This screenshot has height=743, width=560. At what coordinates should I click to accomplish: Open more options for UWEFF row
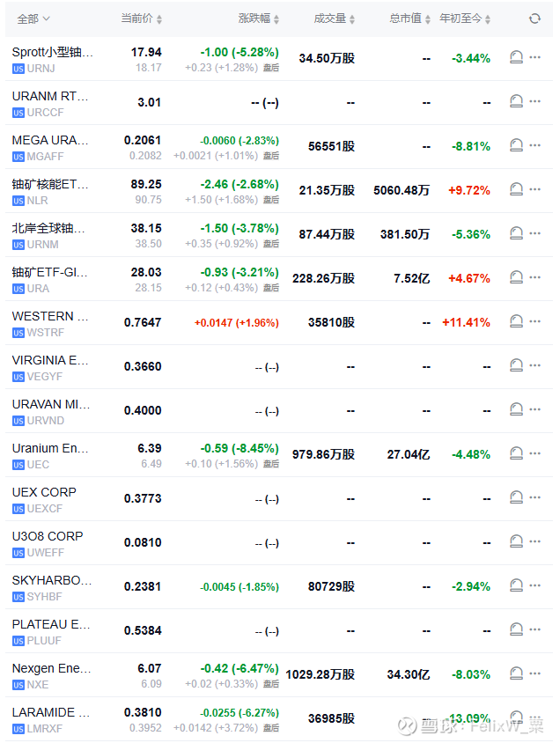pyautogui.click(x=534, y=542)
